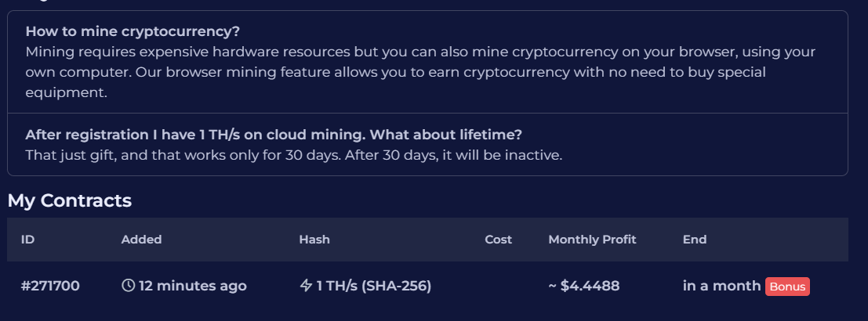
Task: Click the red Bonus badge
Action: click(x=787, y=287)
